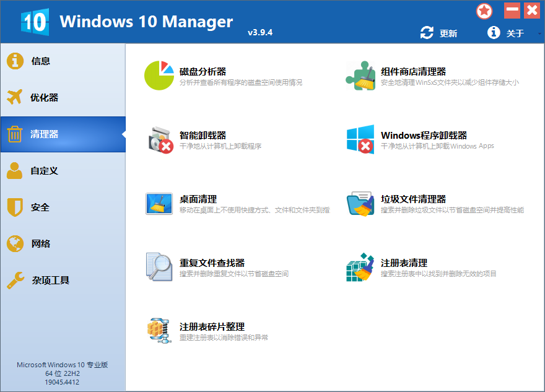Click the Windows 10 Manager logo icon

[x=35, y=20]
